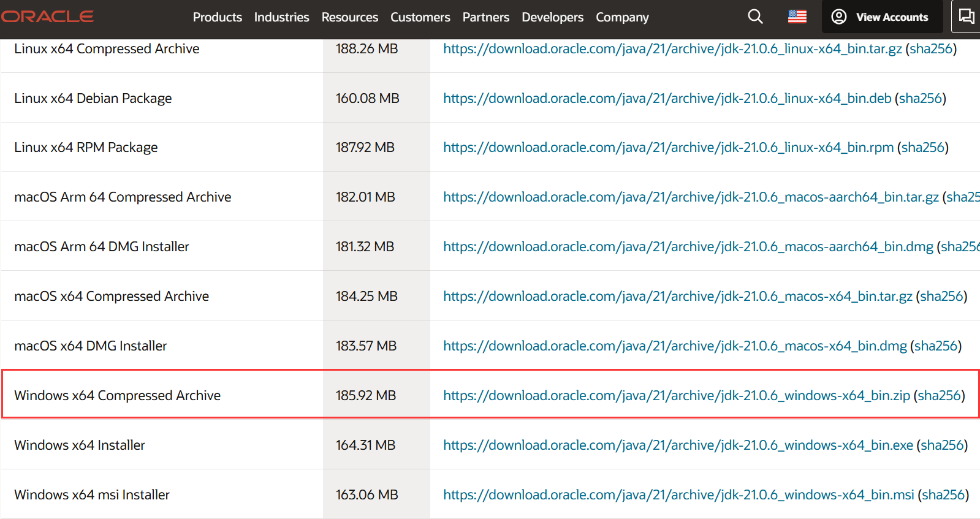Image resolution: width=980 pixels, height=519 pixels.
Task: Download the linux-x64_bin.rpm package link
Action: [669, 147]
